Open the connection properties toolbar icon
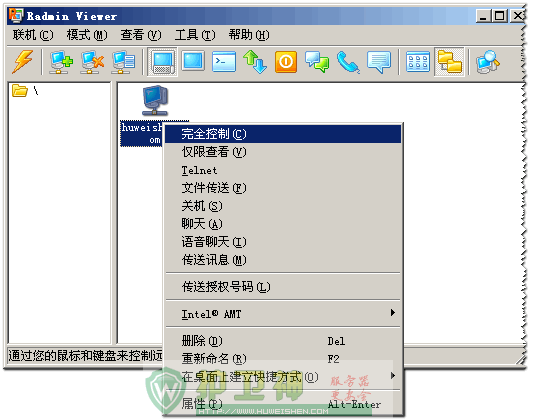Viewport: 536px width, 420px height. pyautogui.click(x=123, y=62)
